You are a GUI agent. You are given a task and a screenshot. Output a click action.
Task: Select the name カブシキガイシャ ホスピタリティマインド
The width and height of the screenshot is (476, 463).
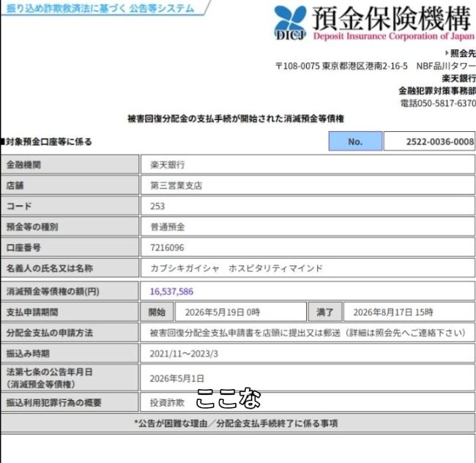(237, 268)
